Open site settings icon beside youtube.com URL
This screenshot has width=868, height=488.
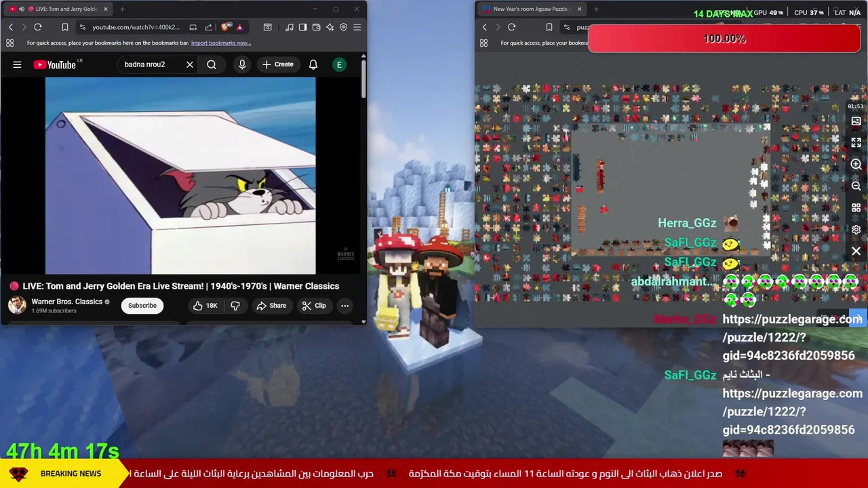[x=82, y=27]
